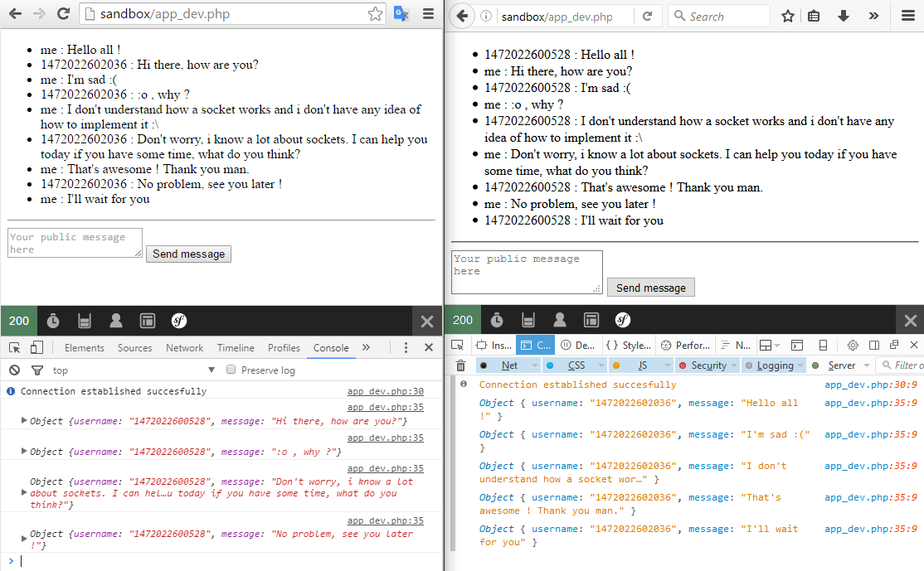Image resolution: width=924 pixels, height=571 pixels.
Task: Switch to the Network tab in Chrome DevTools
Action: point(184,347)
